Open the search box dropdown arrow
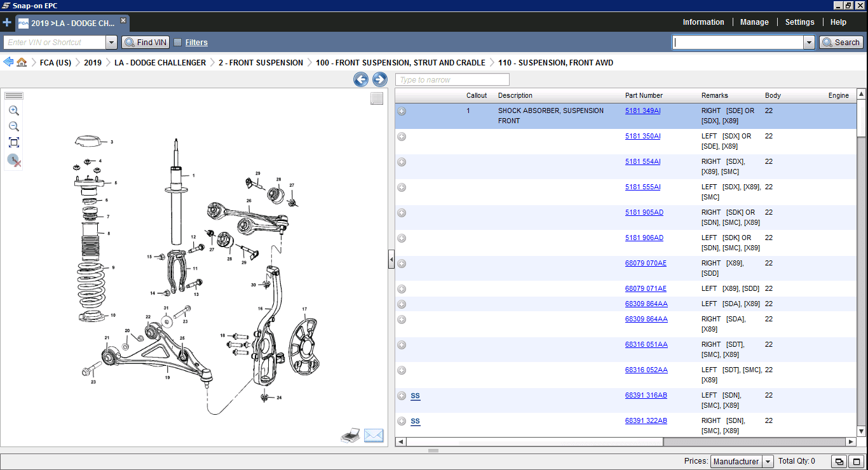This screenshot has height=470, width=868. tap(809, 43)
